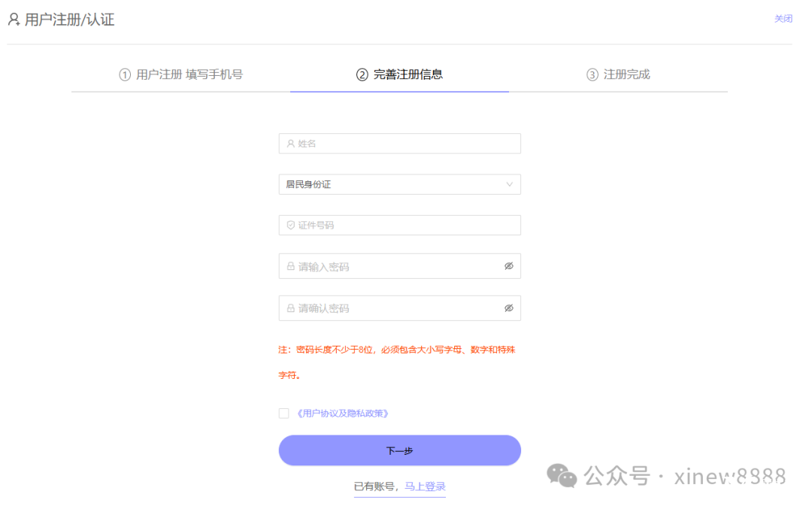Click the person icon in the 姓名 field
The width and height of the screenshot is (812, 509).
[x=290, y=144]
